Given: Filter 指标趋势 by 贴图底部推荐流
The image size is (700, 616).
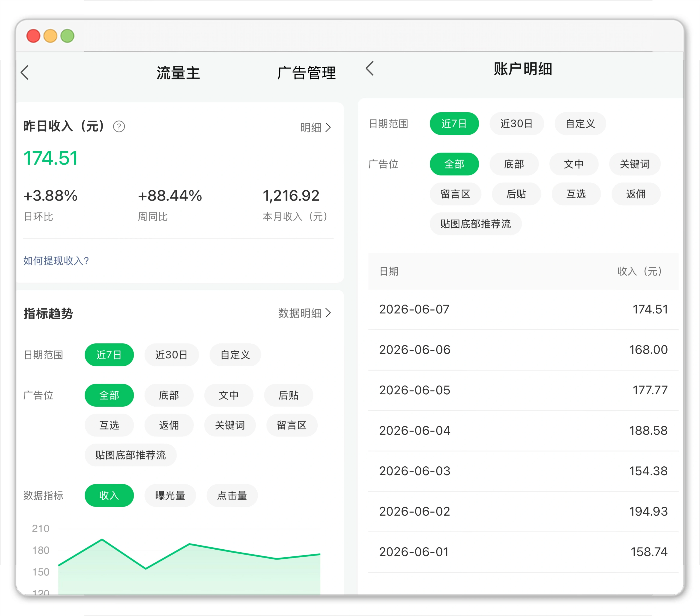Looking at the screenshot, I should pyautogui.click(x=131, y=455).
